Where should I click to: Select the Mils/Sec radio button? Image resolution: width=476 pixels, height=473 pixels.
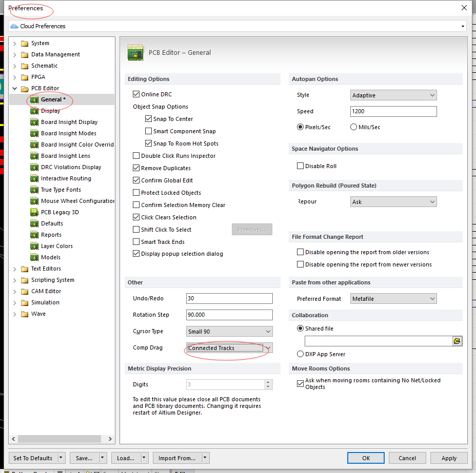click(x=353, y=127)
